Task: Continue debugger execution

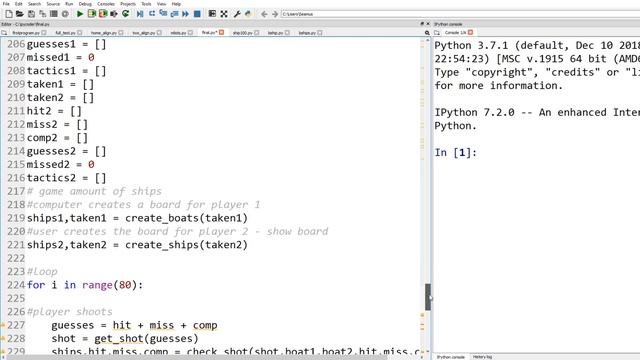Action: [x=185, y=14]
